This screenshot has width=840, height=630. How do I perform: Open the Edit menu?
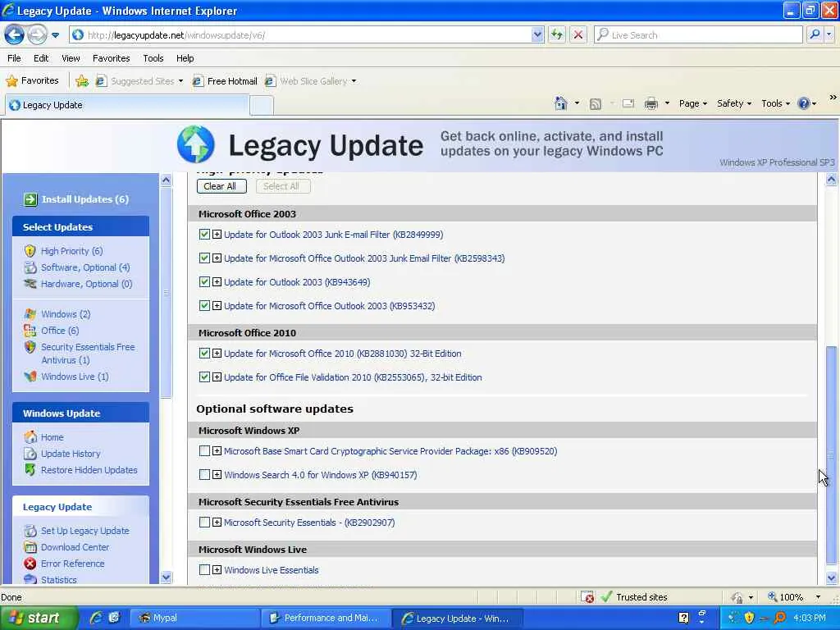[x=41, y=58]
